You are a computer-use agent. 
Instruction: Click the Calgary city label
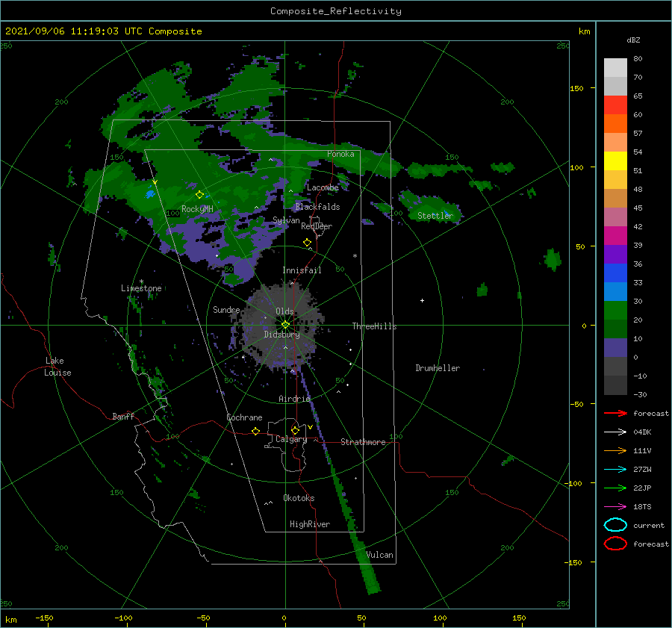point(291,439)
